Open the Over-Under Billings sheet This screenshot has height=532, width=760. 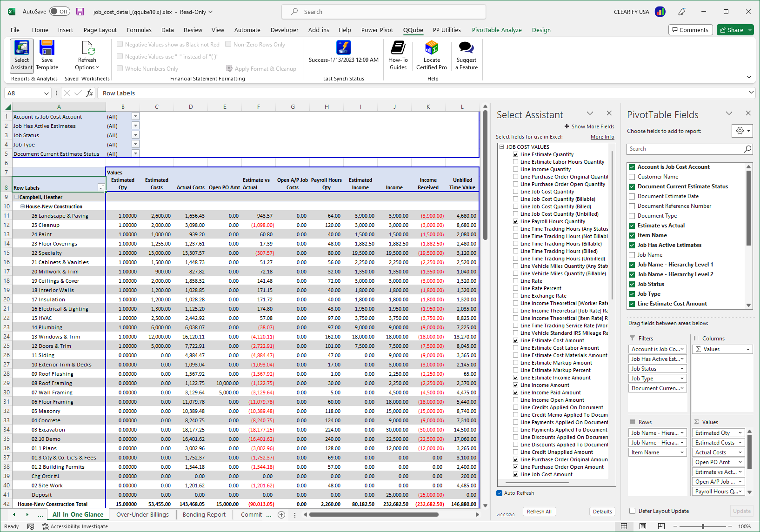point(143,514)
